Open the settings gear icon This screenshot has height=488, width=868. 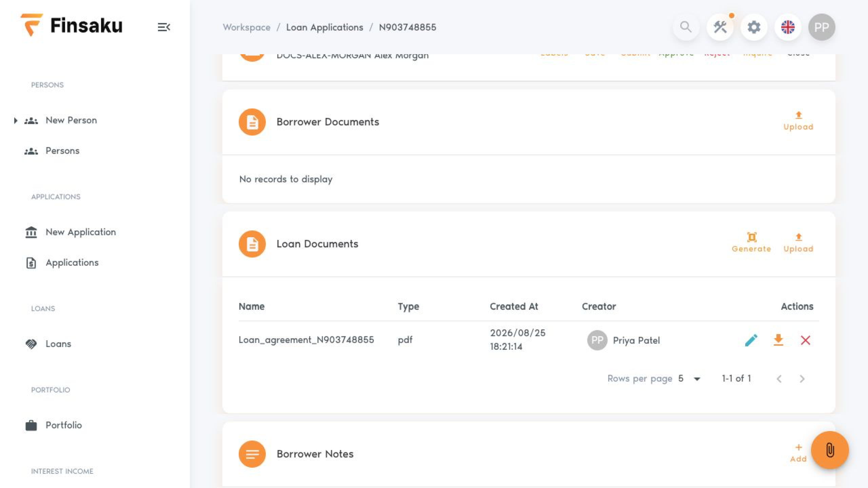tap(754, 27)
